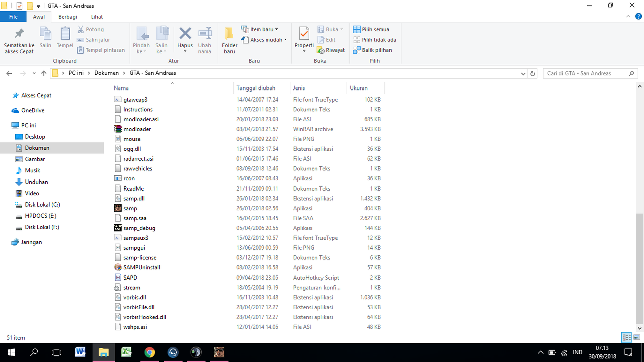644x362 pixels.
Task: Click Tempel pintasan paste shortcut
Action: click(x=101, y=50)
